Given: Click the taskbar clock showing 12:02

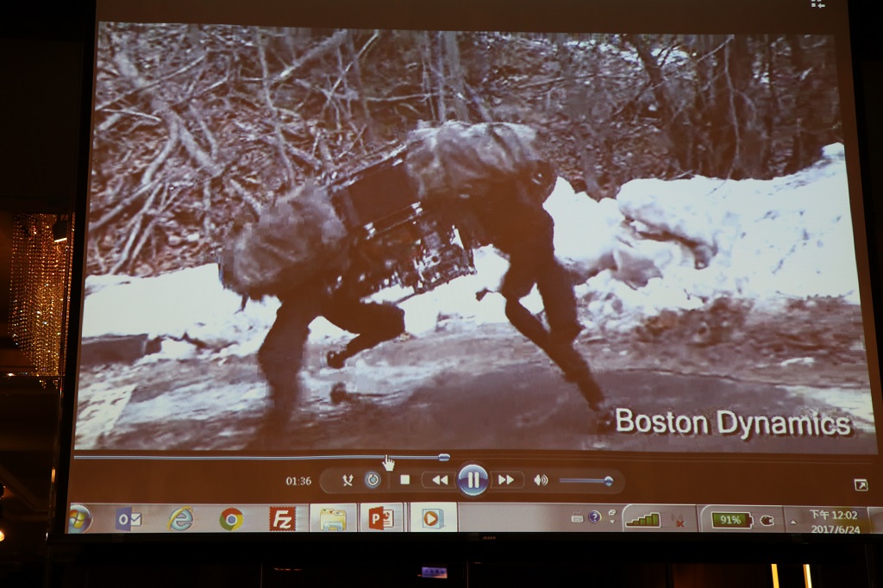Looking at the screenshot, I should pyautogui.click(x=831, y=521).
